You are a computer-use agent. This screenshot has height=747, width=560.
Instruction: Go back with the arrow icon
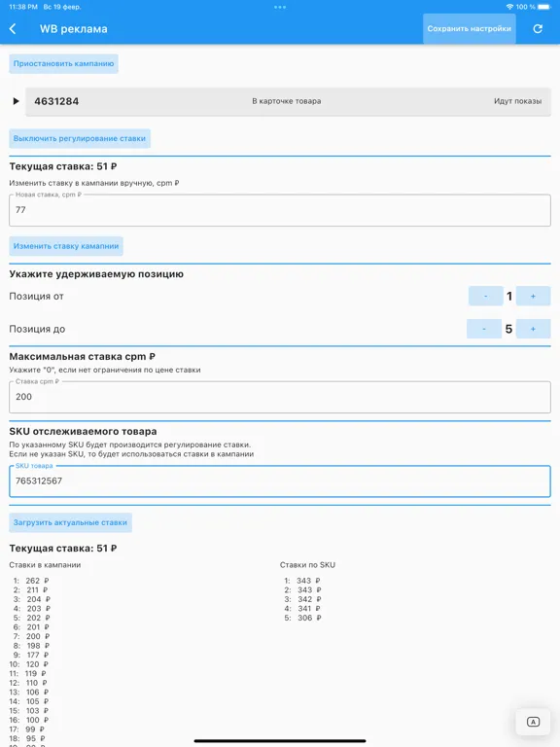pos(13,29)
